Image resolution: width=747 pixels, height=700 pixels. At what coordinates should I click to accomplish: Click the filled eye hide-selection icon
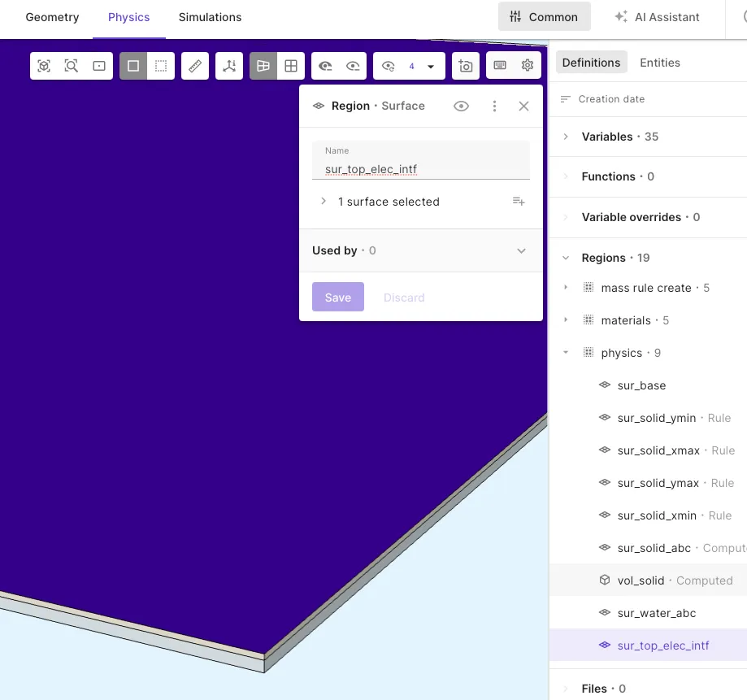[x=325, y=66]
